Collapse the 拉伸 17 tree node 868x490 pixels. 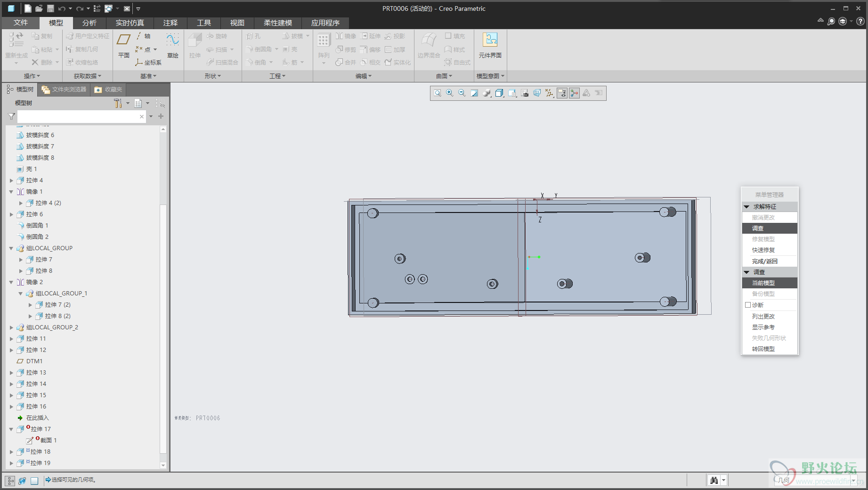11,429
